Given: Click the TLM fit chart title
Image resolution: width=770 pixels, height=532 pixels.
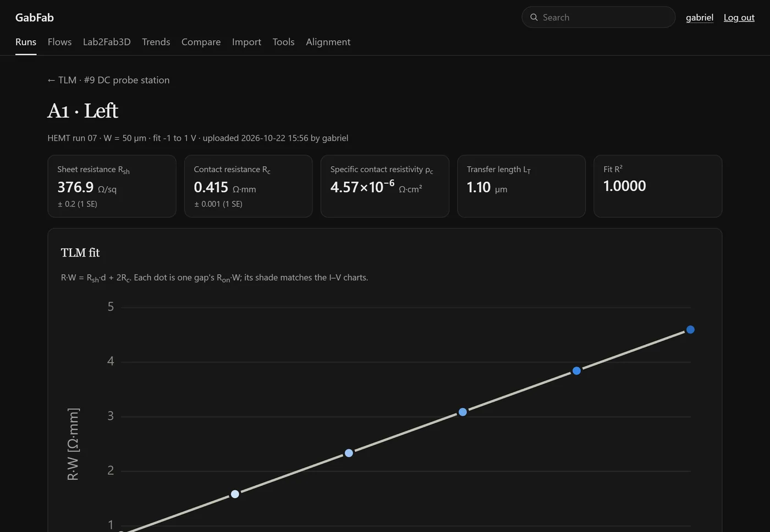Looking at the screenshot, I should (x=80, y=253).
